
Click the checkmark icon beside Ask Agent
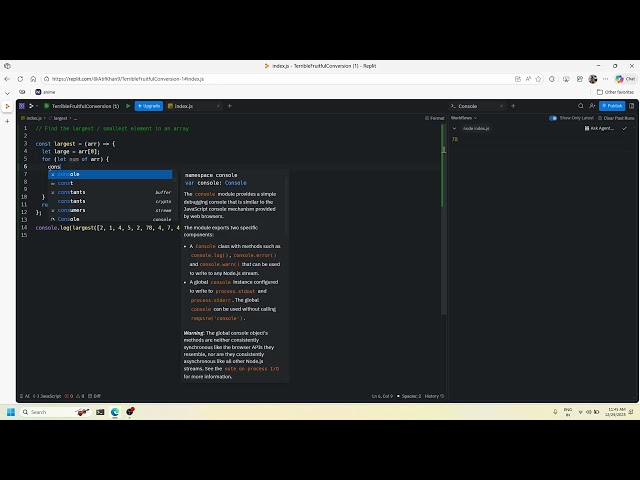624,129
